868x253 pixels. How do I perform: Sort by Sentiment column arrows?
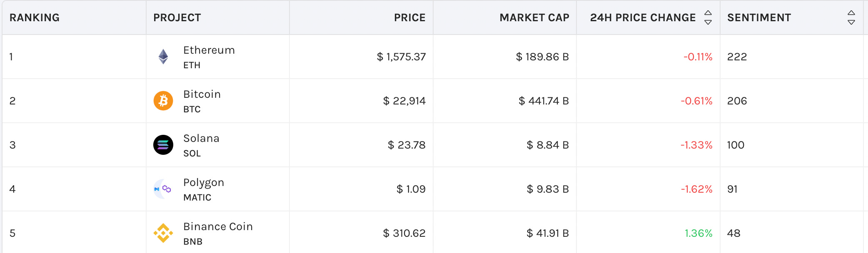851,17
